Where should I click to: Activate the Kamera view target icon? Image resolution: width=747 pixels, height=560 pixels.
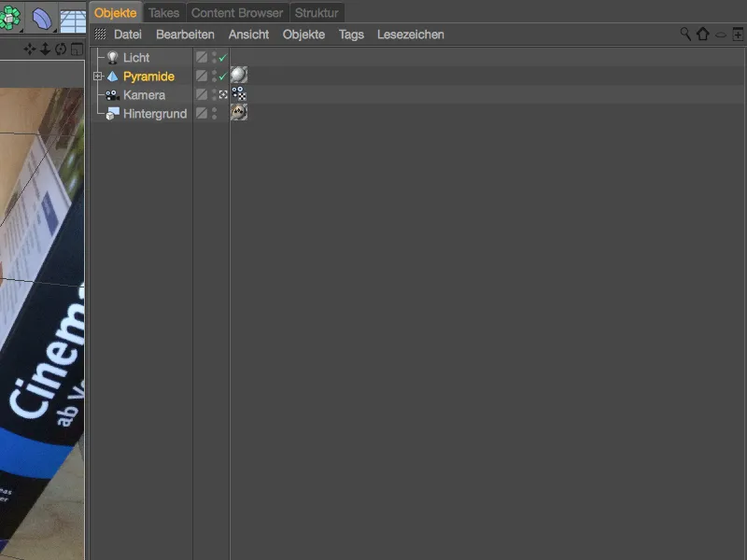(223, 95)
